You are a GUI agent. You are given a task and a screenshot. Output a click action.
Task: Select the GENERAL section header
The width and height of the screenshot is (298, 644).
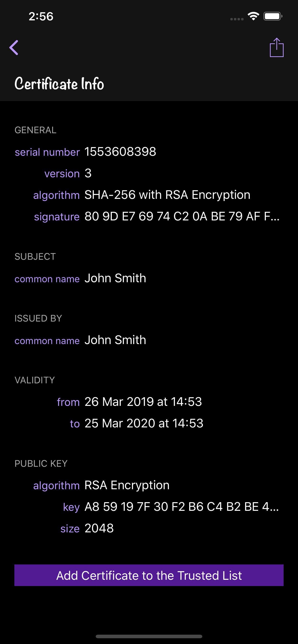[x=36, y=130]
